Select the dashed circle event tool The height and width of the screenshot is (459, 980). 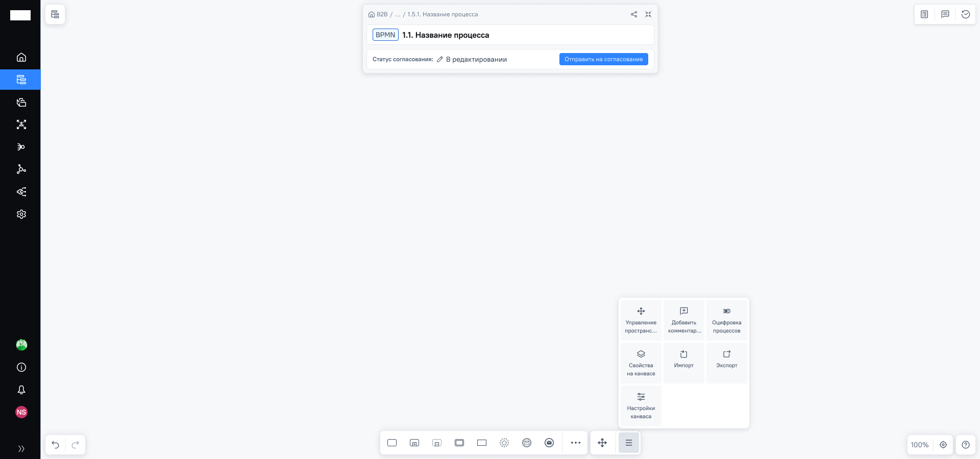pos(504,443)
